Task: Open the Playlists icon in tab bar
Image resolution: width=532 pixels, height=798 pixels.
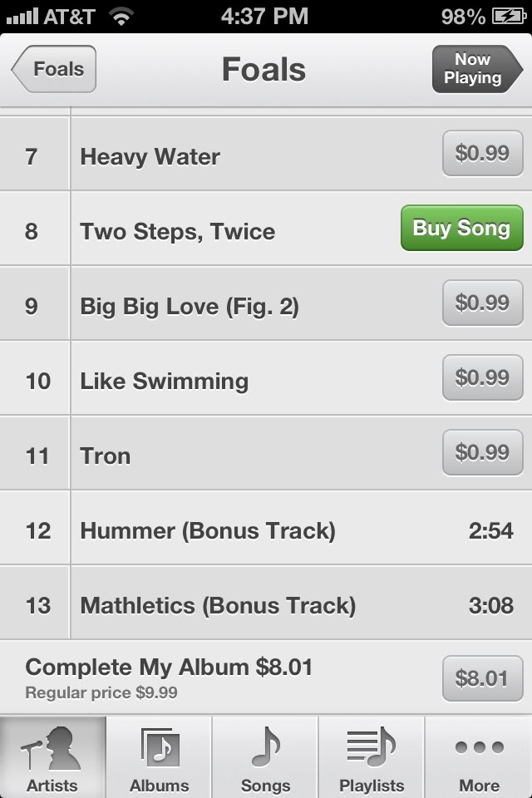Action: (371, 746)
